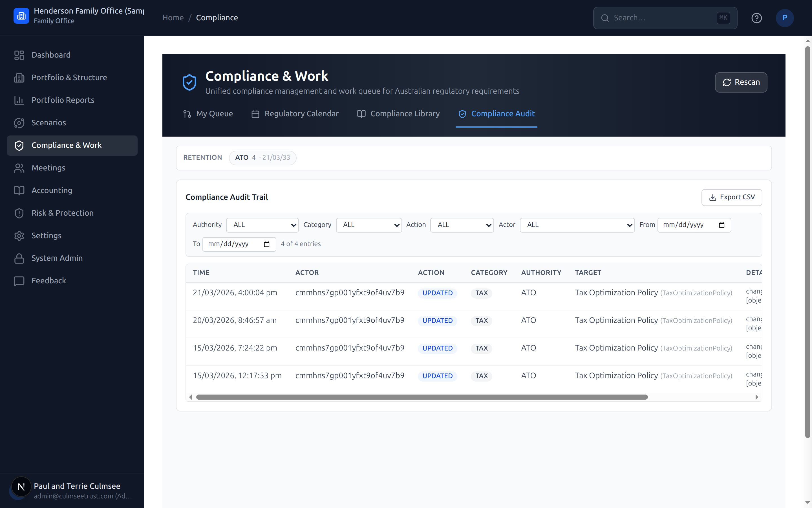Image resolution: width=812 pixels, height=508 pixels.
Task: Click TAX badge in 20/03/2026 row
Action: (482, 321)
